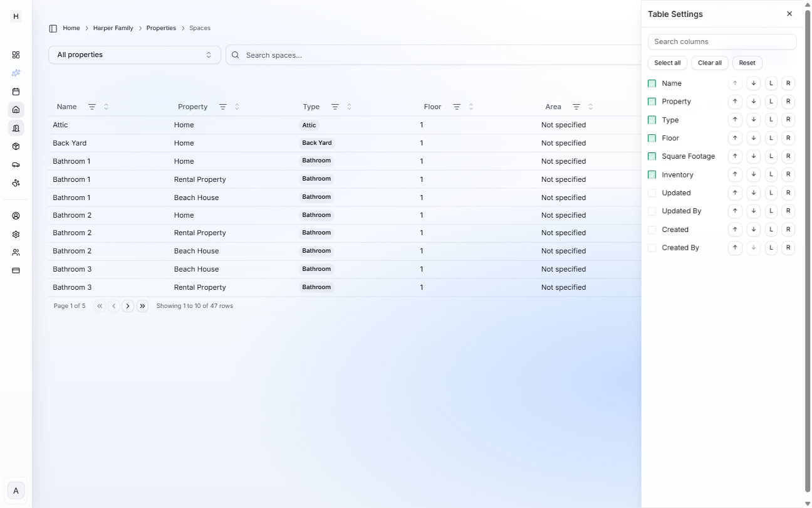Navigate to Properties via the breadcrumb
812x508 pixels.
[x=161, y=28]
